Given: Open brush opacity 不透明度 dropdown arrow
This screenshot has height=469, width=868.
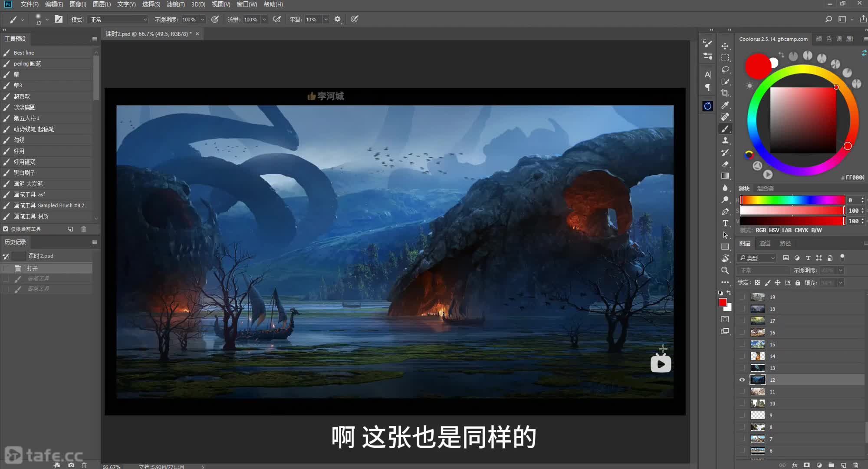Looking at the screenshot, I should click(202, 20).
